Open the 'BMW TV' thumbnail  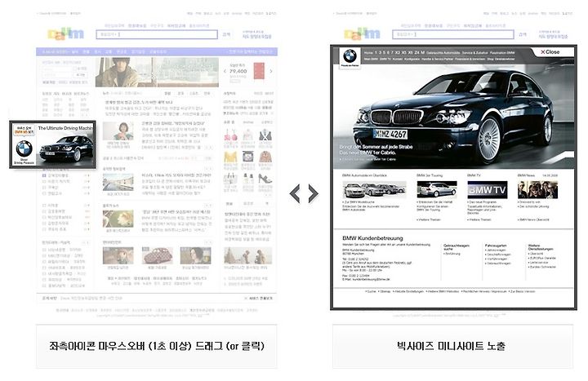[487, 190]
